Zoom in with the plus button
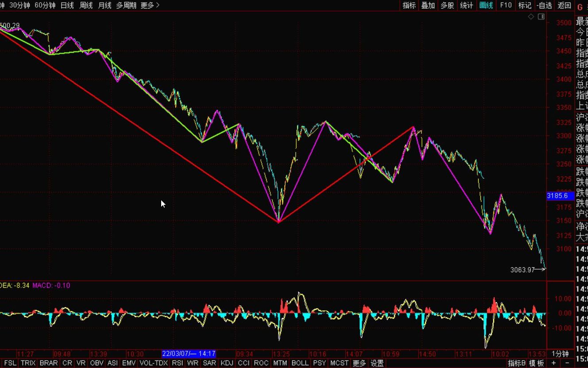This screenshot has height=368, width=588. click(x=554, y=363)
